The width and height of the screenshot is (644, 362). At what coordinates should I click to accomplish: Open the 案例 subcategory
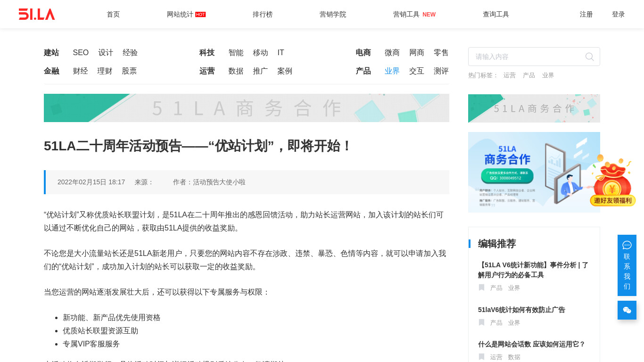pyautogui.click(x=285, y=71)
